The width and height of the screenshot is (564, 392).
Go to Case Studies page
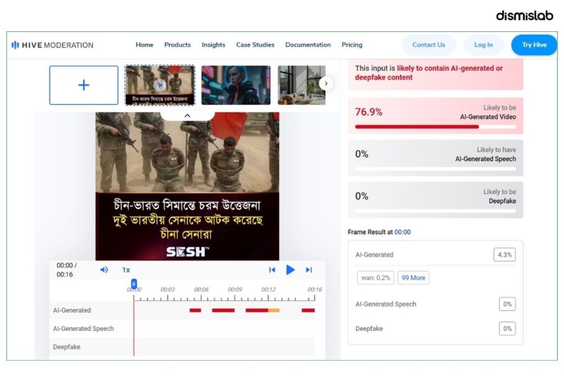pos(255,45)
